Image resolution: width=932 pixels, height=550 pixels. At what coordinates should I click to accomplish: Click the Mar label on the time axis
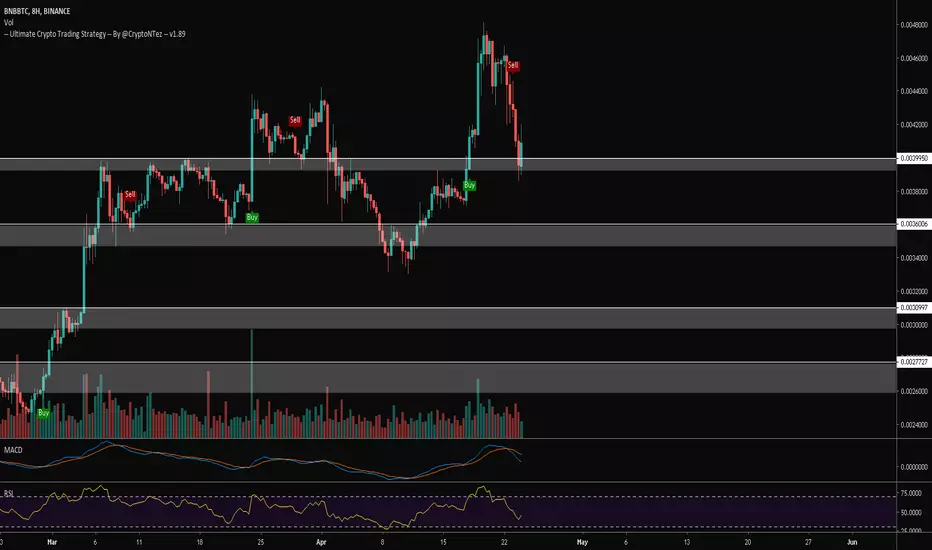tap(52, 542)
